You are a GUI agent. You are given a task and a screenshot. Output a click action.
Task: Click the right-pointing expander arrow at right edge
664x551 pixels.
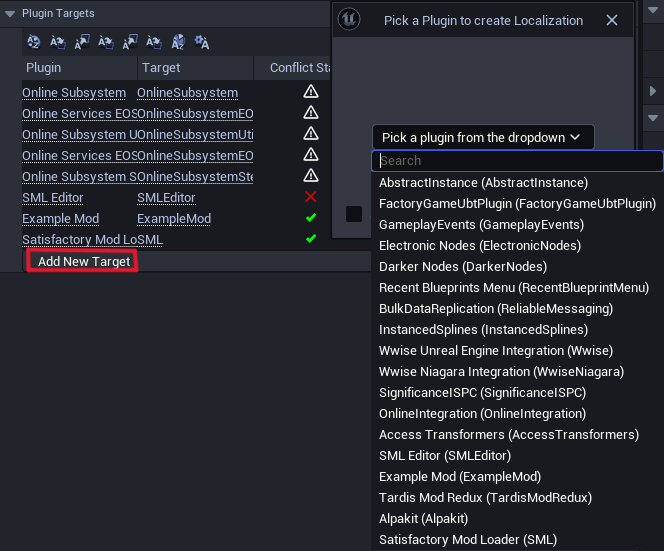click(653, 91)
